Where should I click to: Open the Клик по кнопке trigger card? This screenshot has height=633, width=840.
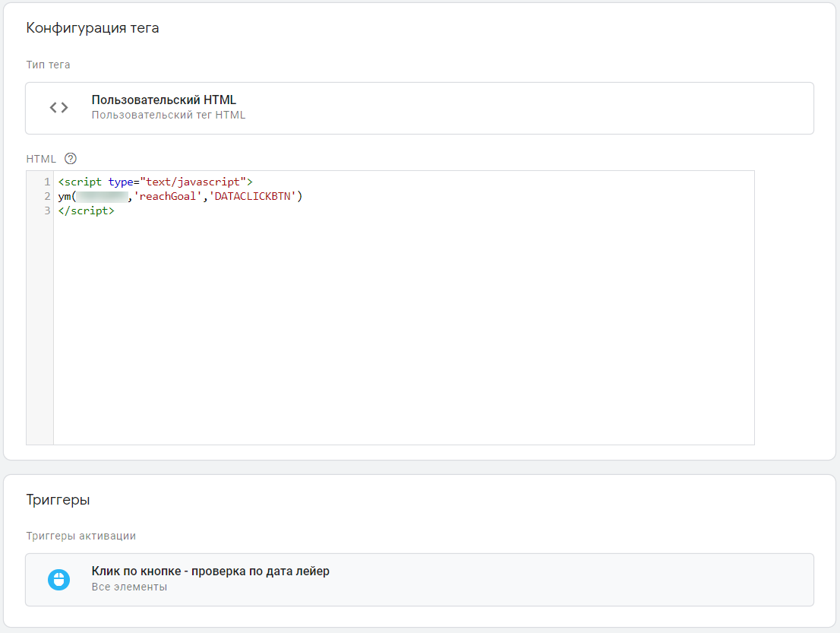coord(419,580)
